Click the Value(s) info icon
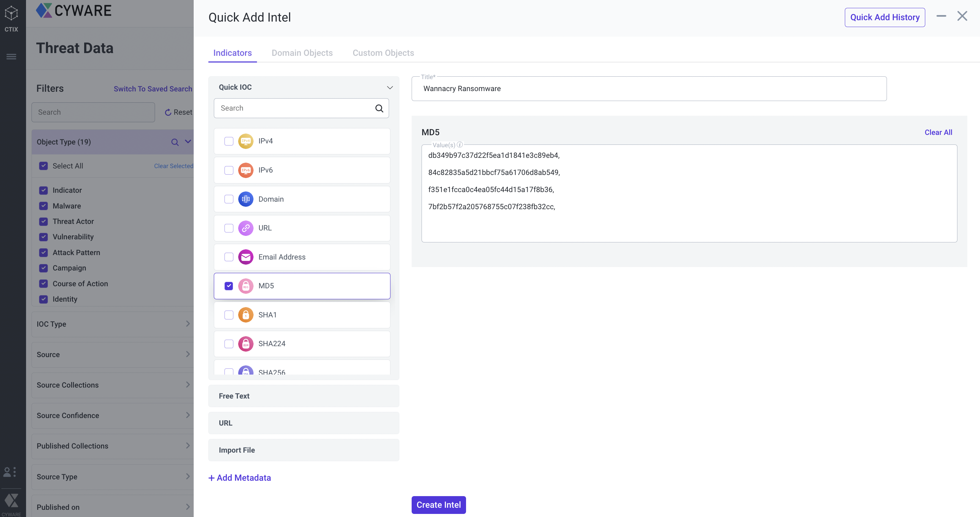 pyautogui.click(x=460, y=145)
